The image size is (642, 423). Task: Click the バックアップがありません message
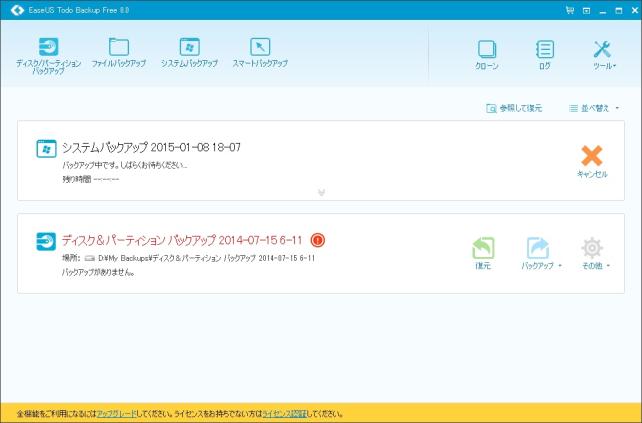point(98,272)
